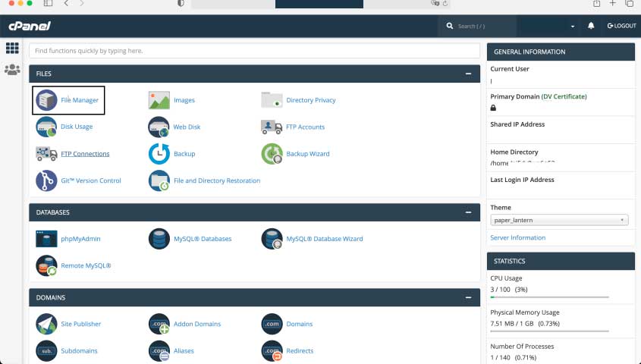The image size is (641, 364).
Task: Click the CPU Usage progress bar
Action: click(x=549, y=297)
